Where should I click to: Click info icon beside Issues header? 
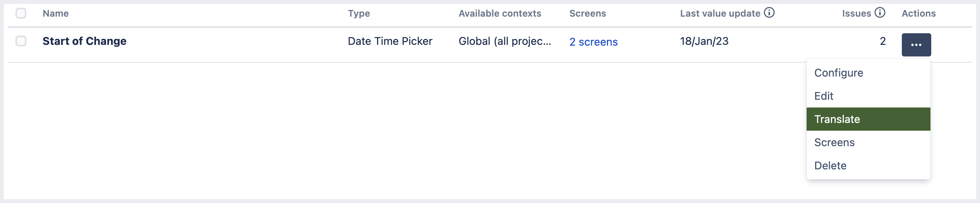coord(880,13)
